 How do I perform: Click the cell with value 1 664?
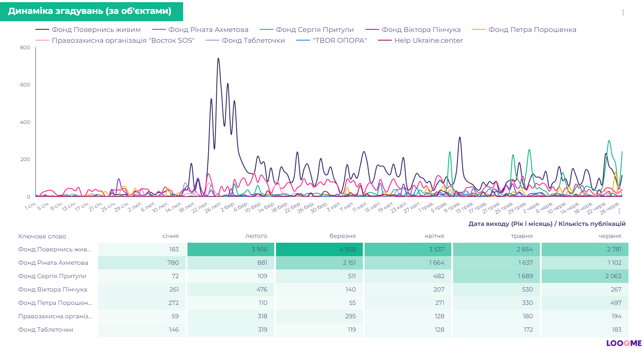(408, 263)
